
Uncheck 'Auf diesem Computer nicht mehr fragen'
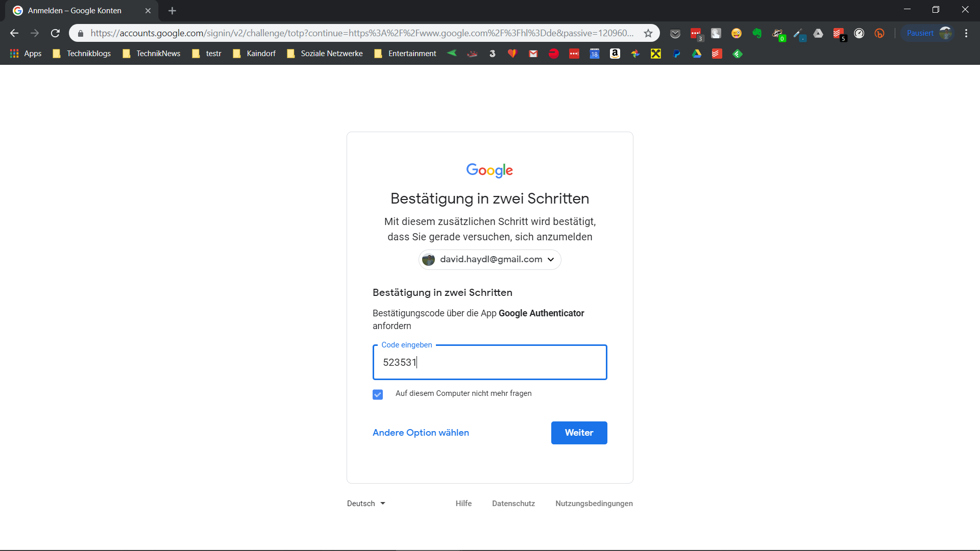[x=378, y=394]
